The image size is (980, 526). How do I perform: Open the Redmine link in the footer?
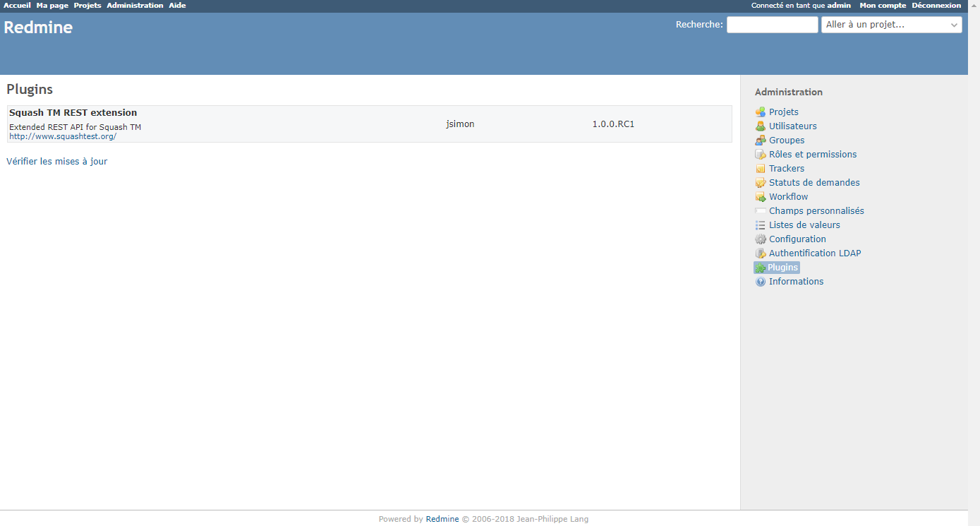pyautogui.click(x=442, y=518)
